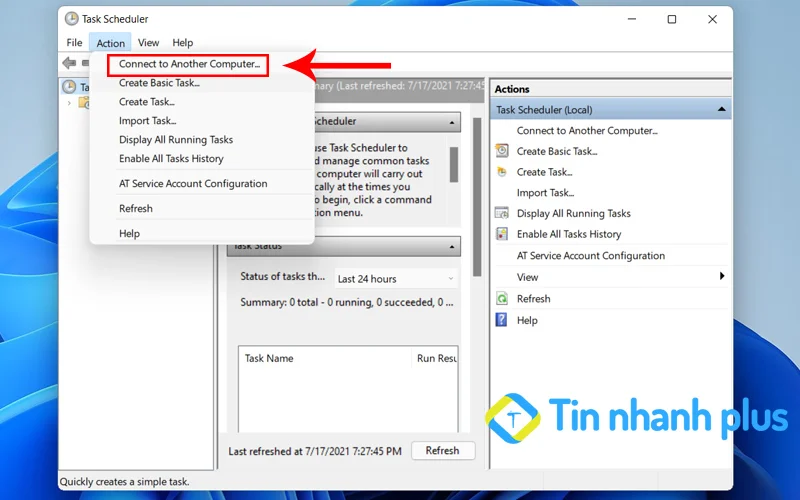The image size is (800, 500).
Task: Click the Overview text box scrollbar thumb
Action: (454, 164)
